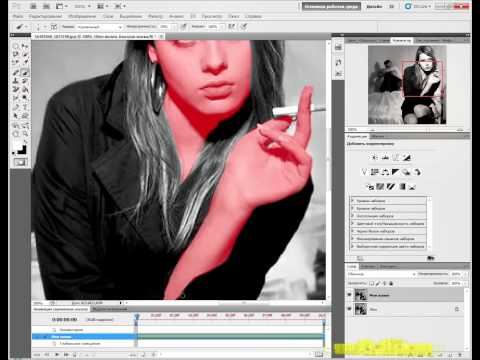Open the Arrange Documents dropdown
Viewport: 480px width, 360px height.
point(103,6)
